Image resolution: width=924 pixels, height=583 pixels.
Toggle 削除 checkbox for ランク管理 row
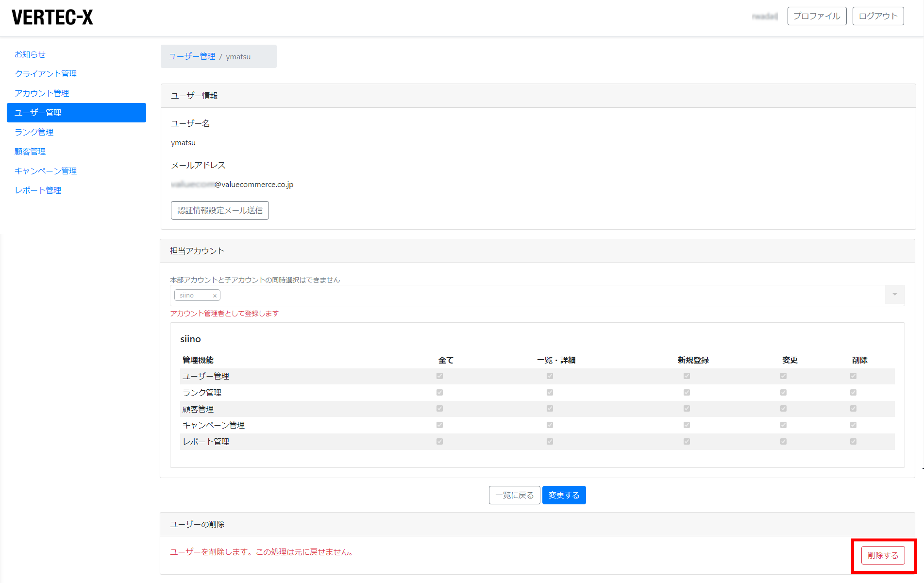(853, 392)
